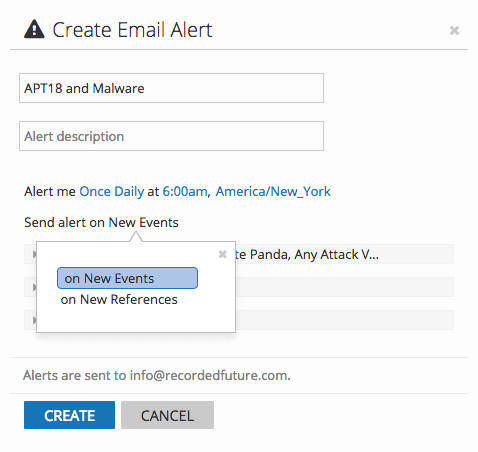The height and width of the screenshot is (452, 478).
Task: Expand the first query row arrow
Action: click(34, 254)
